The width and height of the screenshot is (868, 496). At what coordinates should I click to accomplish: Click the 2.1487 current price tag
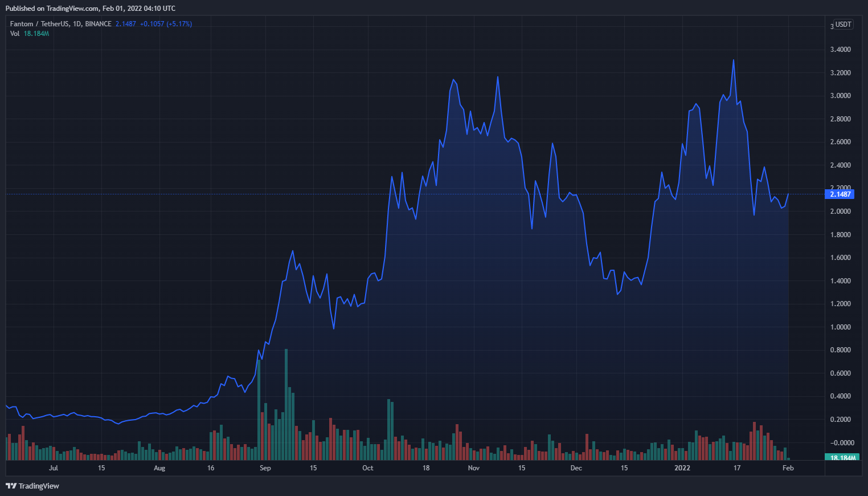pos(840,194)
